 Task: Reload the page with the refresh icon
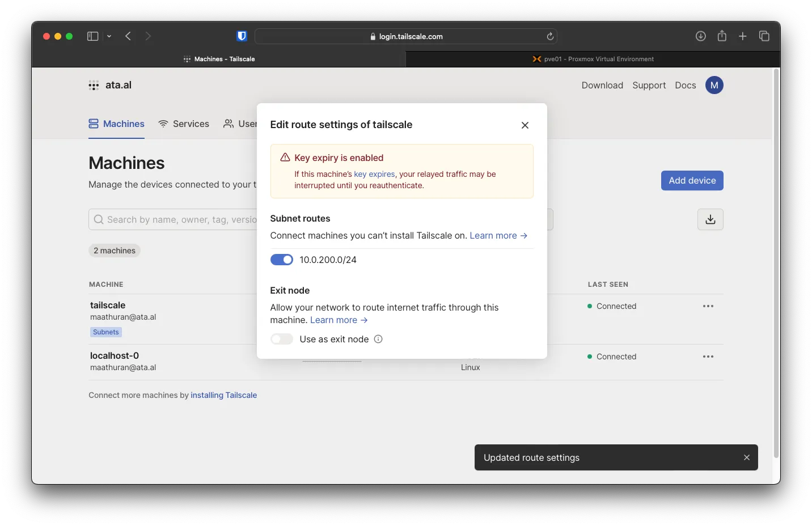coord(550,36)
